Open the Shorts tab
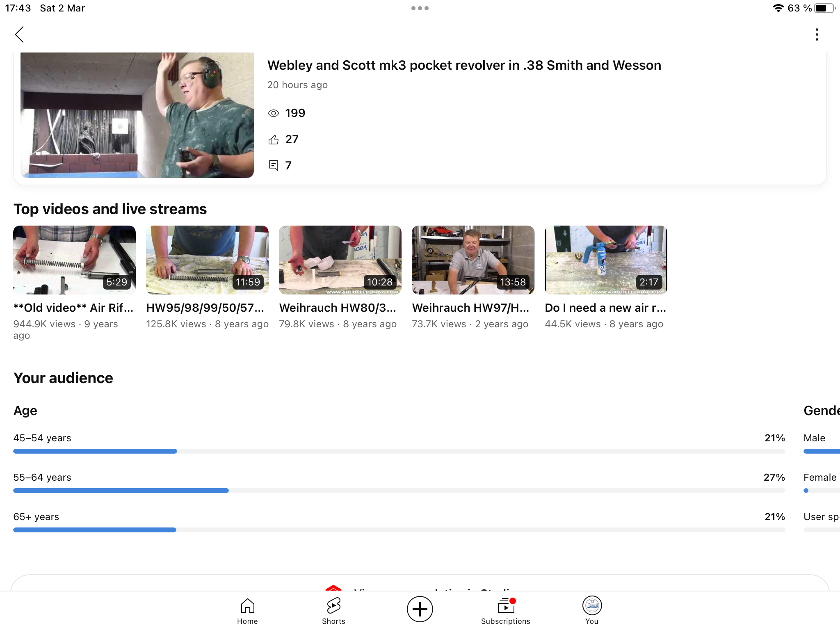840x630 pixels. pyautogui.click(x=333, y=611)
